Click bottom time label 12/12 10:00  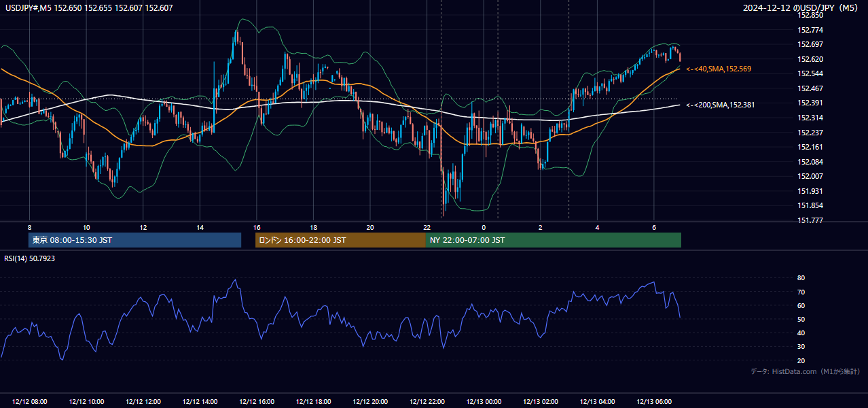[86, 402]
